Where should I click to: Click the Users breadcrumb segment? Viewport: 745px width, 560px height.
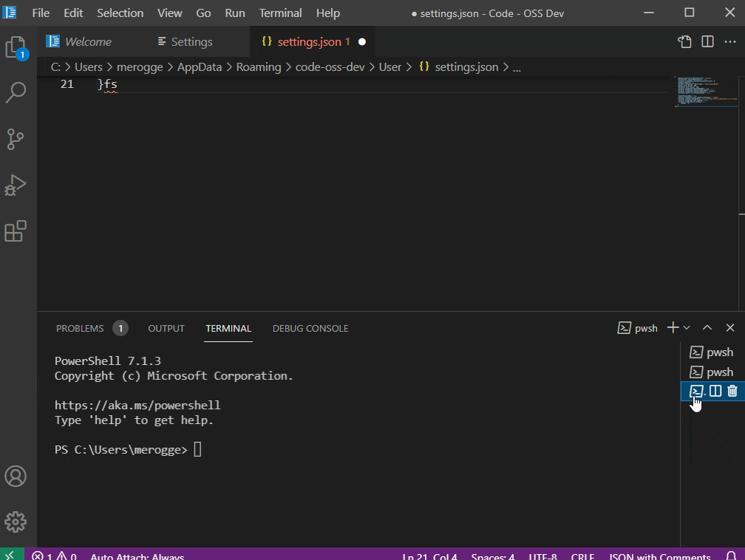pos(89,67)
